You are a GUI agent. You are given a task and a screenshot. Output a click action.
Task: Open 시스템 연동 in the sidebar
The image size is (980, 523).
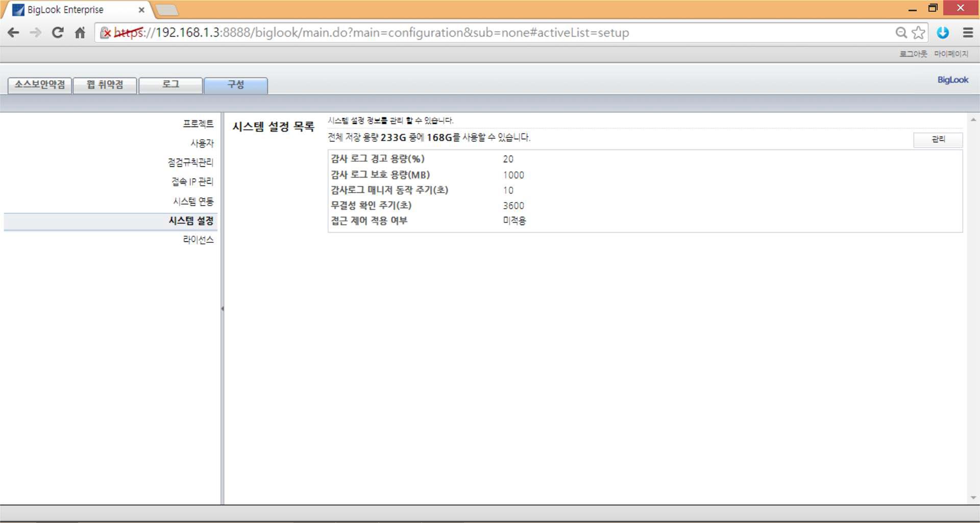tap(193, 201)
